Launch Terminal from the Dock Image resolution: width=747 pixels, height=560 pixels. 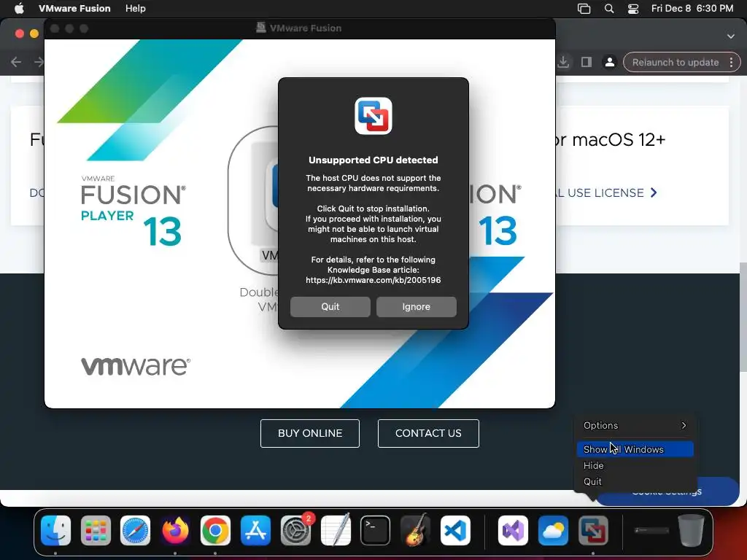point(376,530)
